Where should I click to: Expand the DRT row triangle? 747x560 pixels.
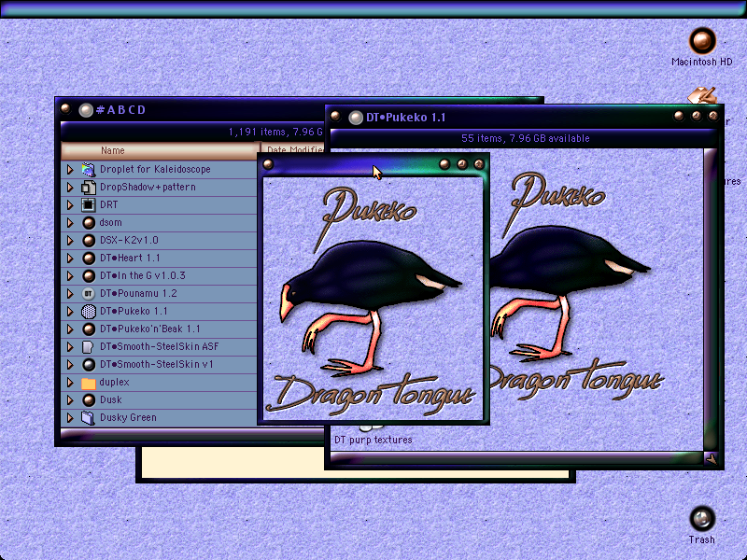pyautogui.click(x=70, y=204)
